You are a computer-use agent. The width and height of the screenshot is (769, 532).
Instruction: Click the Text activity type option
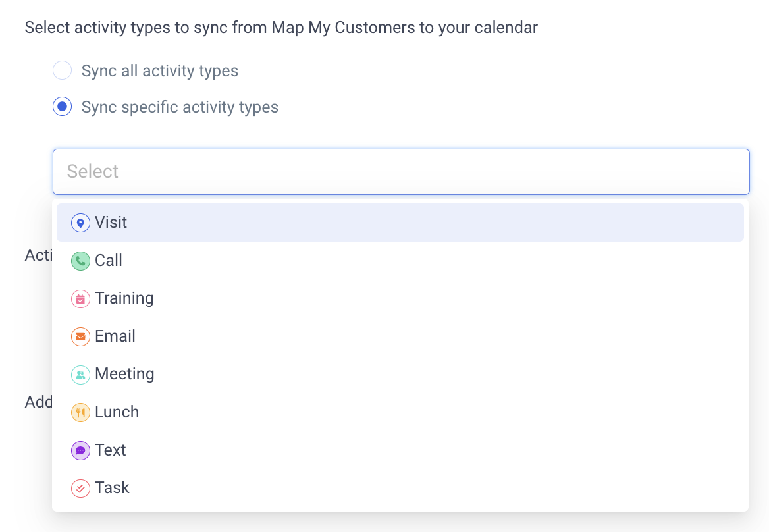[x=400, y=450]
